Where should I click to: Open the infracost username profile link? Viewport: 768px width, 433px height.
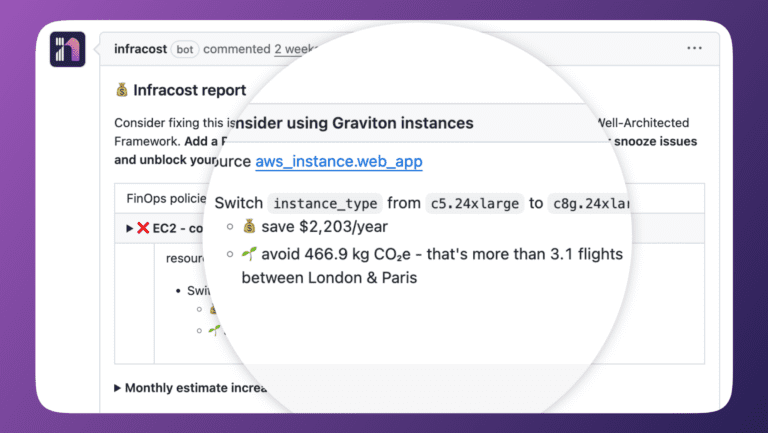pyautogui.click(x=140, y=48)
